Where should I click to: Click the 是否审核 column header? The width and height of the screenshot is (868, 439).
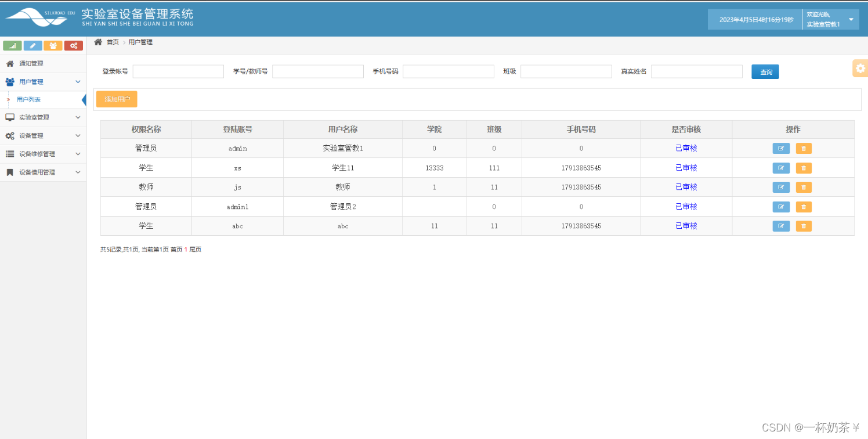pos(686,129)
